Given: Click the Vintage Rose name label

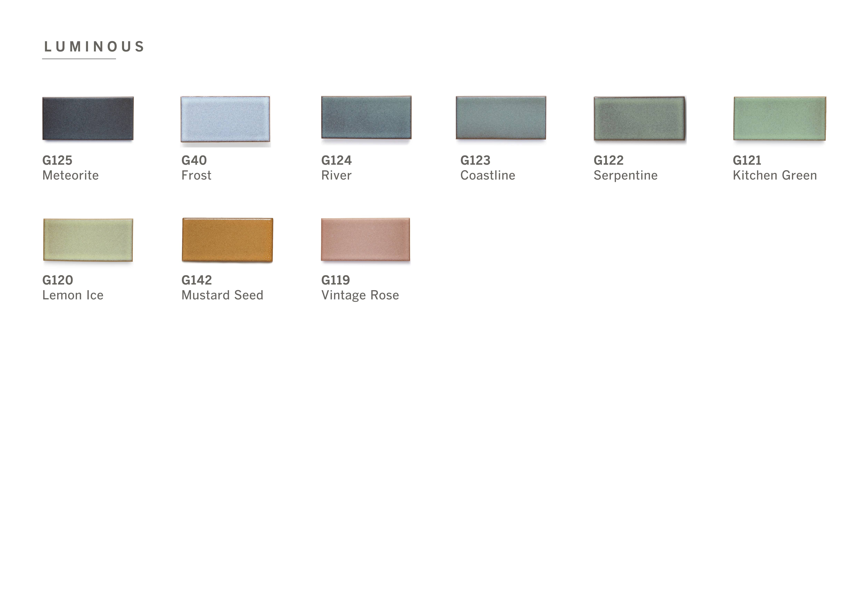Looking at the screenshot, I should (x=360, y=295).
